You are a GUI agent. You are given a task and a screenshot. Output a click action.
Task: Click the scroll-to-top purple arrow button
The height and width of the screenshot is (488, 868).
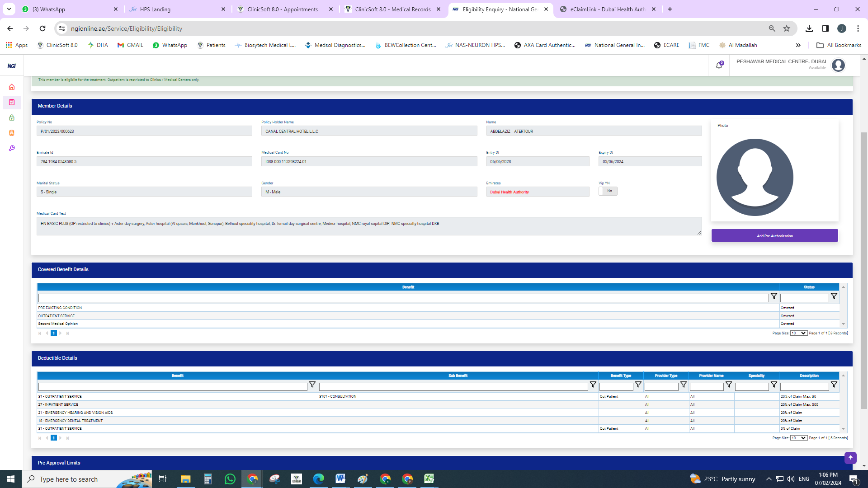[x=850, y=458]
